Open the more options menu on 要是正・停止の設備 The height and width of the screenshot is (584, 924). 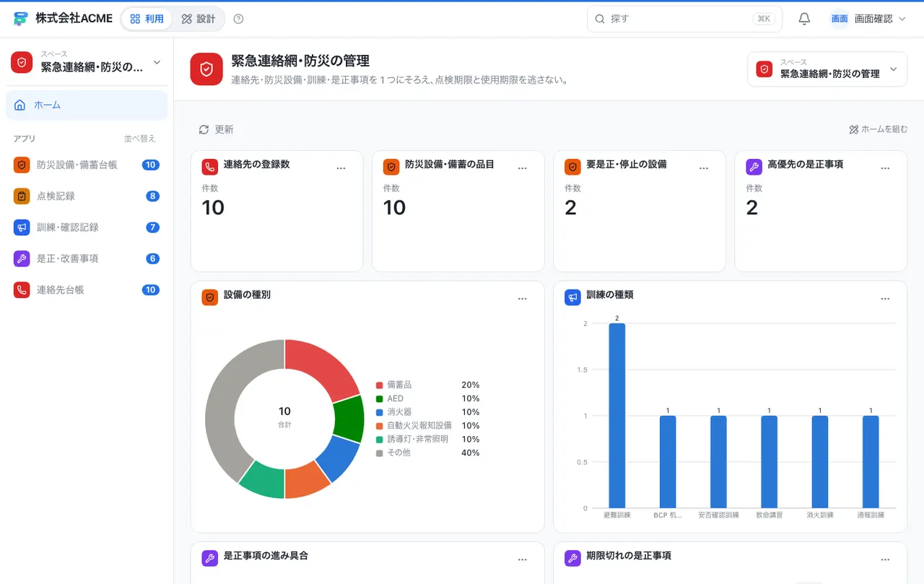(704, 167)
